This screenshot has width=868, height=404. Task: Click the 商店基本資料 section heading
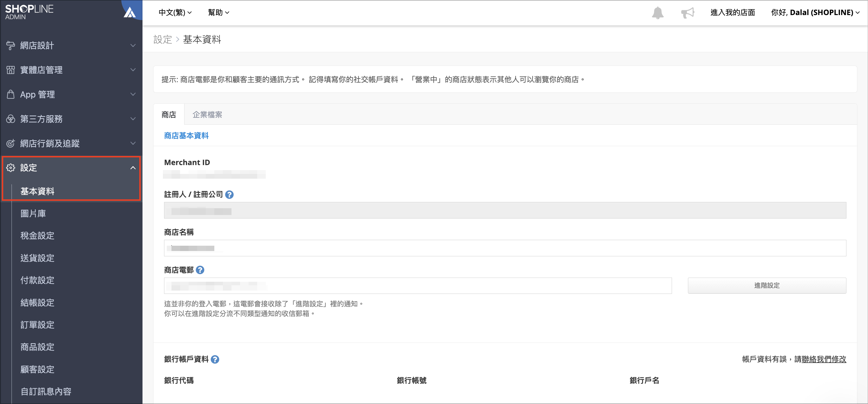pos(186,136)
